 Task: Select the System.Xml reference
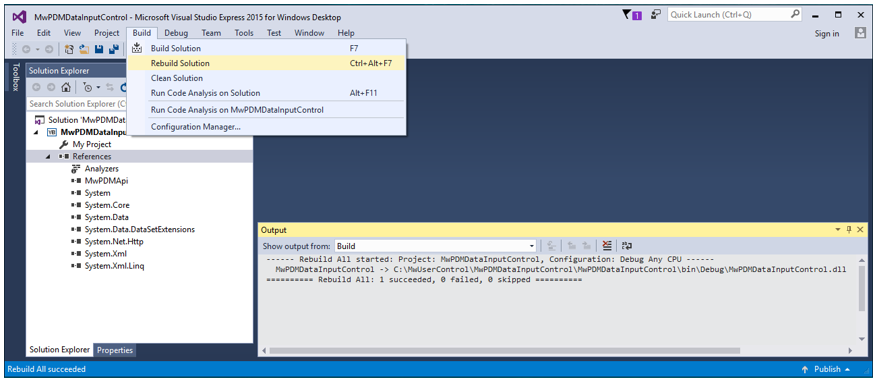(x=105, y=254)
